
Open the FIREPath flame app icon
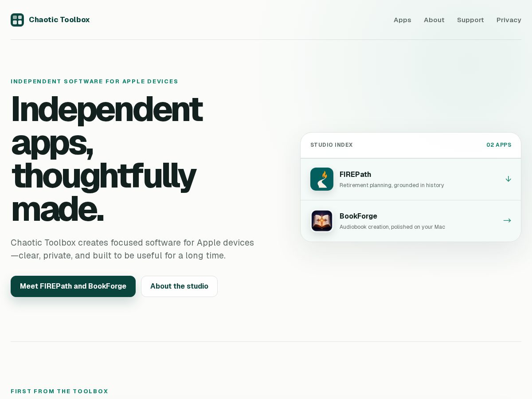click(x=322, y=179)
